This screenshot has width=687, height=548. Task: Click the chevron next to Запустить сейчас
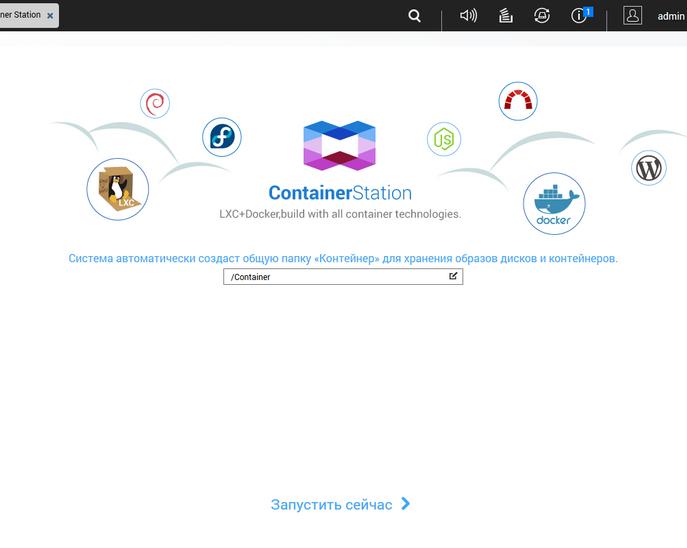click(406, 504)
